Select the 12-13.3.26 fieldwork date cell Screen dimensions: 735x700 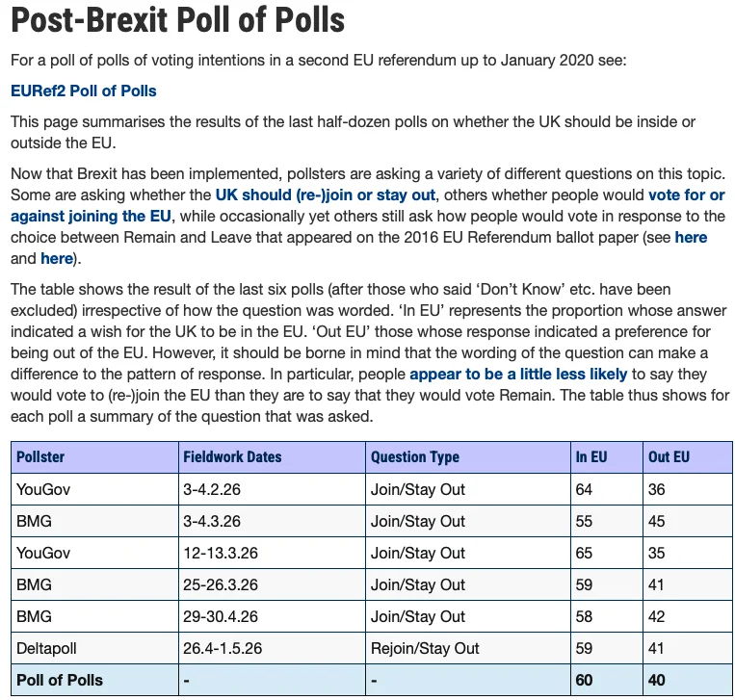pyautogui.click(x=272, y=553)
